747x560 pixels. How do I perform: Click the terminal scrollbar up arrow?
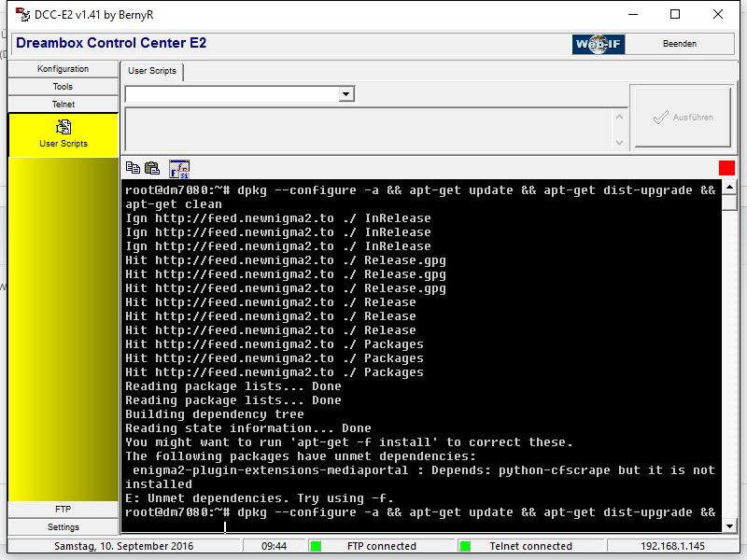[x=728, y=188]
